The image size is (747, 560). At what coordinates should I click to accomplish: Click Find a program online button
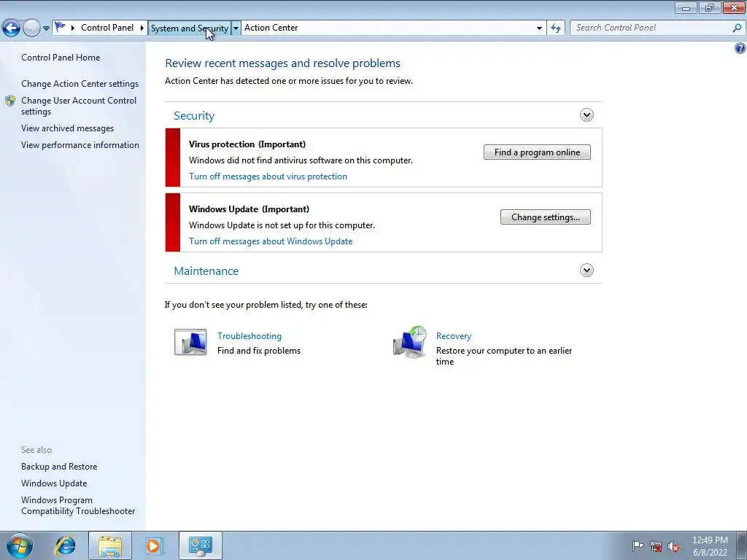tap(537, 152)
